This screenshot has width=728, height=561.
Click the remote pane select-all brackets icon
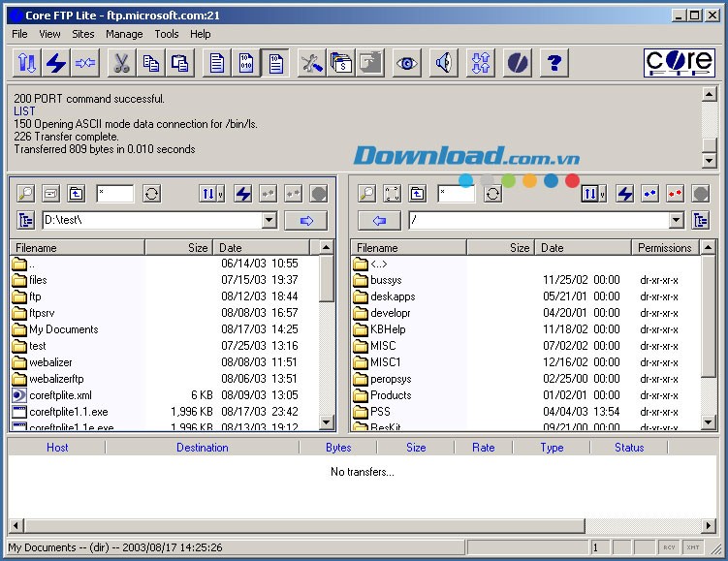tap(392, 194)
